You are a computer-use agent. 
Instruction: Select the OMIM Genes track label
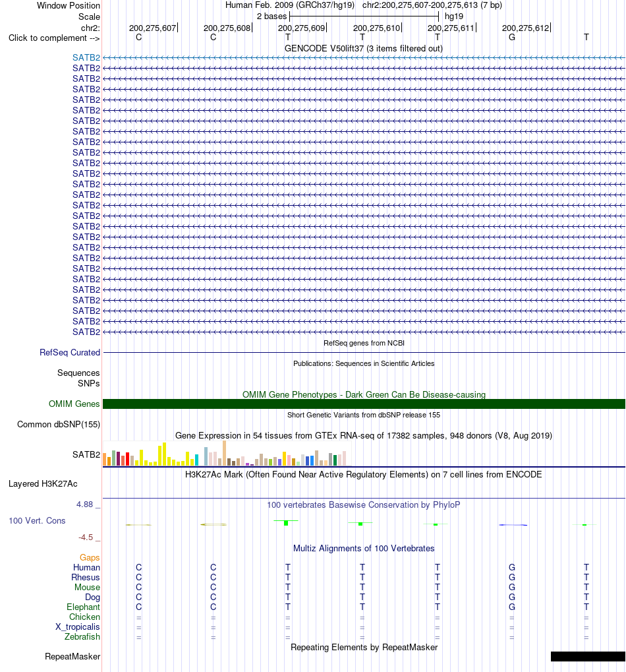[x=74, y=404]
